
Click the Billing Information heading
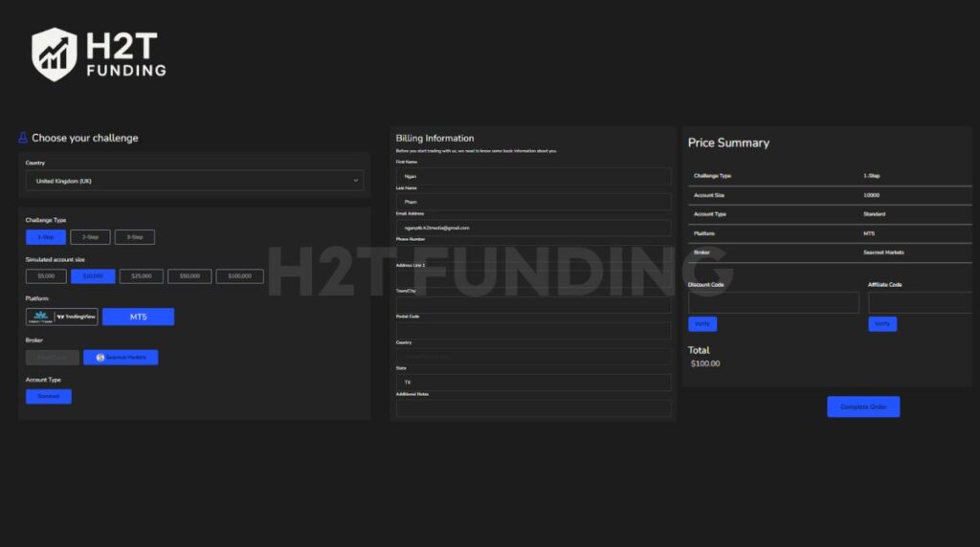click(x=434, y=138)
